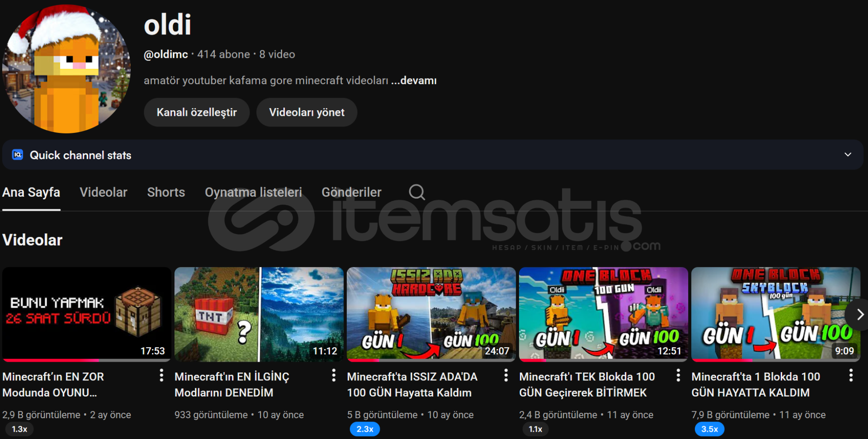Click '5 B görüntüleme • 10 ay önce' text
Screen dimensions: 868x439
410,415
